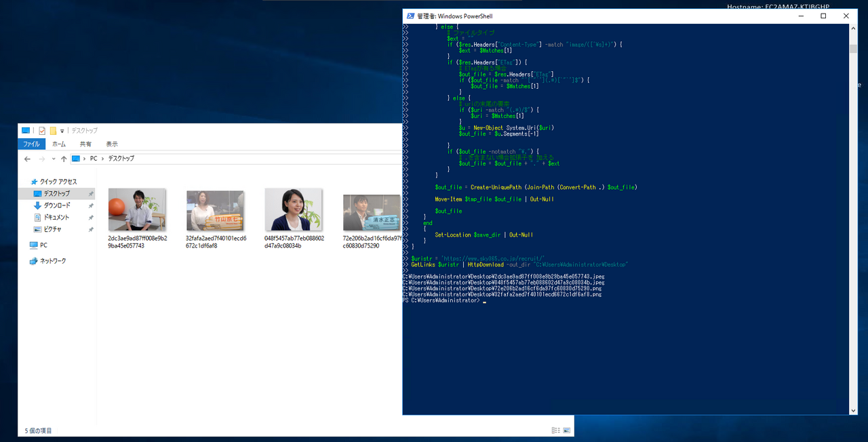Open the ホーム ribbon tab
Viewport: 868px width, 442px height.
click(x=59, y=144)
